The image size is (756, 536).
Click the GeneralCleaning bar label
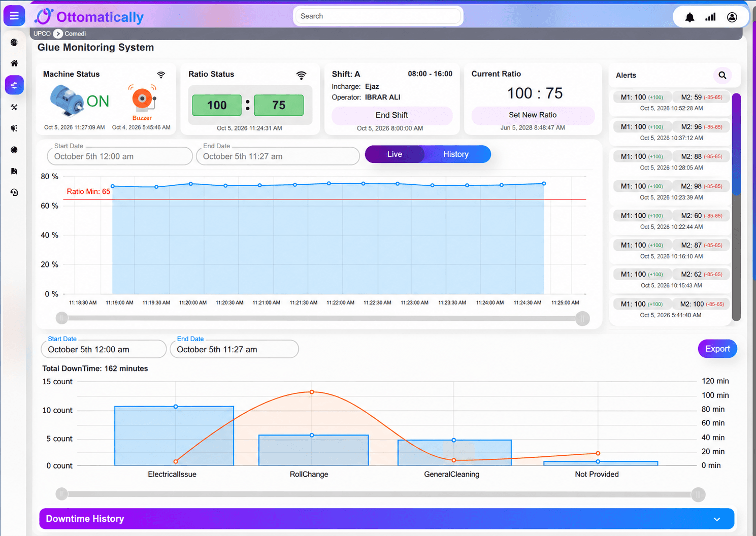451,474
